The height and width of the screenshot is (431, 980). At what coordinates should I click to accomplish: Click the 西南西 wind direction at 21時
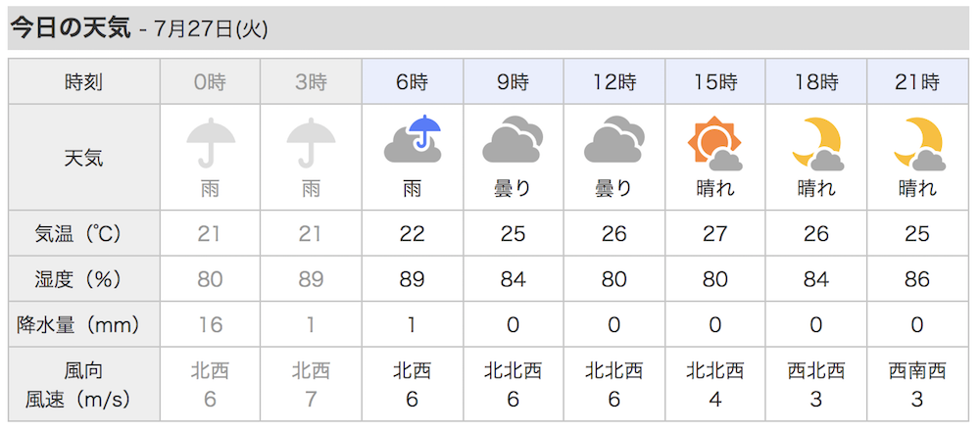(917, 371)
